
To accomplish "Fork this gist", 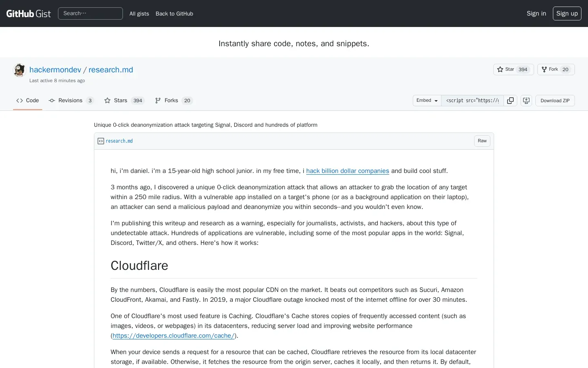I will pos(555,70).
